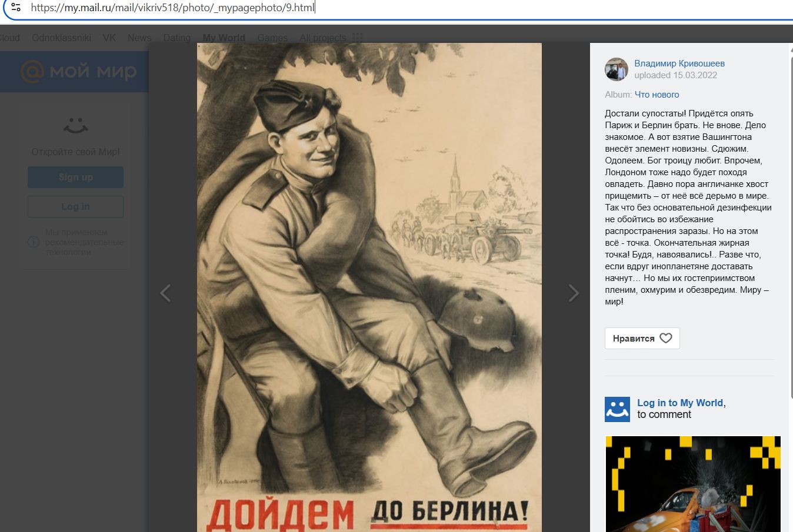Click Log in to My World link
793x532 pixels.
pos(680,403)
